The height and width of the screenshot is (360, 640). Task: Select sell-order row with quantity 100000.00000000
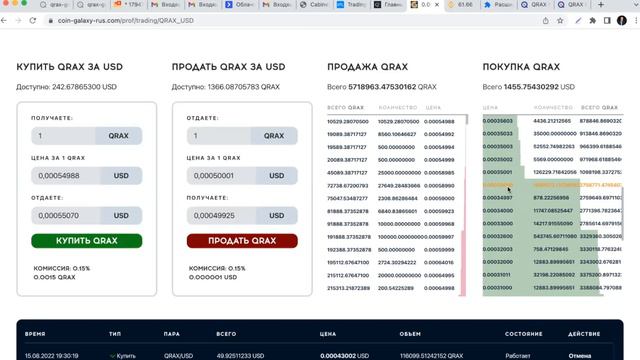coord(391,237)
